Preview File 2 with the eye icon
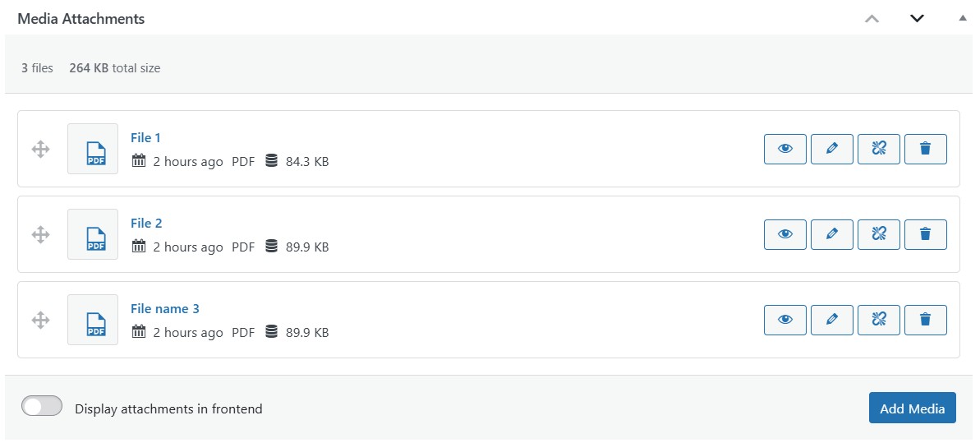 pos(785,234)
